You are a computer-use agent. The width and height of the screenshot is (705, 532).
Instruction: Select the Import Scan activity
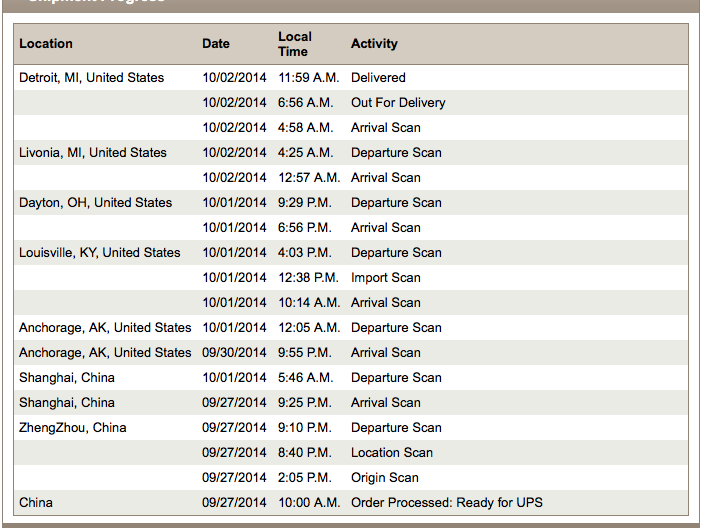point(385,277)
